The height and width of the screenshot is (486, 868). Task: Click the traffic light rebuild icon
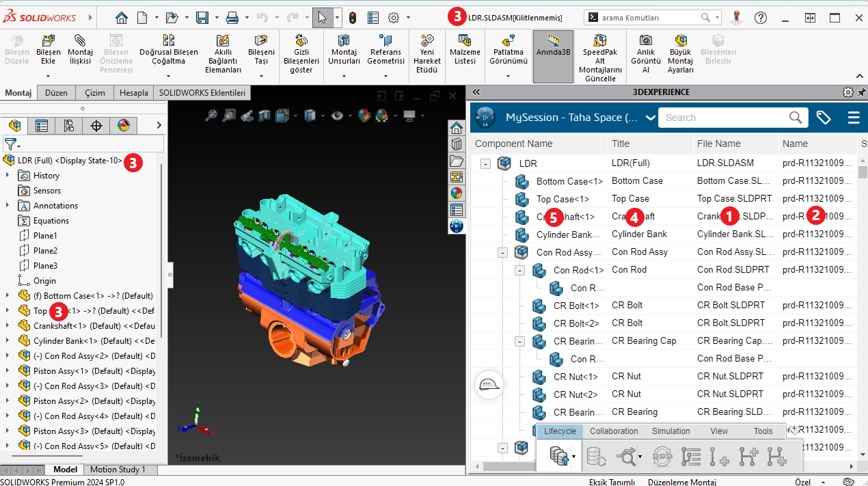(353, 18)
